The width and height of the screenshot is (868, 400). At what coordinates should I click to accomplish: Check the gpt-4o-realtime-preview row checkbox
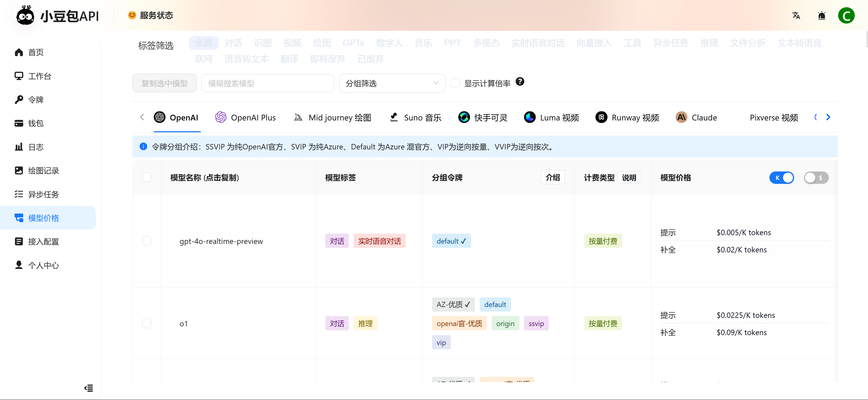147,241
